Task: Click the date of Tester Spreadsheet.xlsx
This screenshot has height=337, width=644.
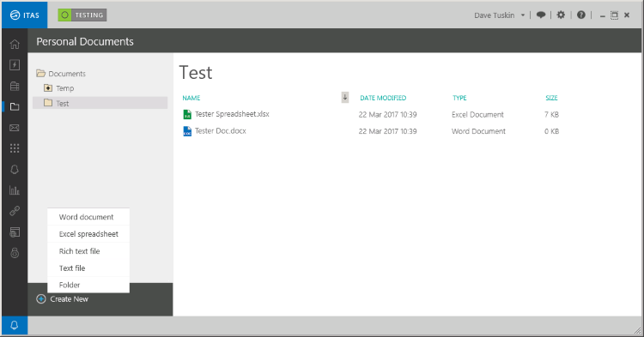Action: [x=388, y=114]
